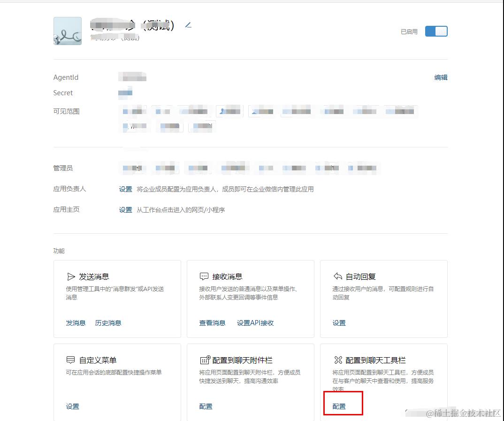Open the 设置API接收 link
The height and width of the screenshot is (421, 504).
coord(255,323)
